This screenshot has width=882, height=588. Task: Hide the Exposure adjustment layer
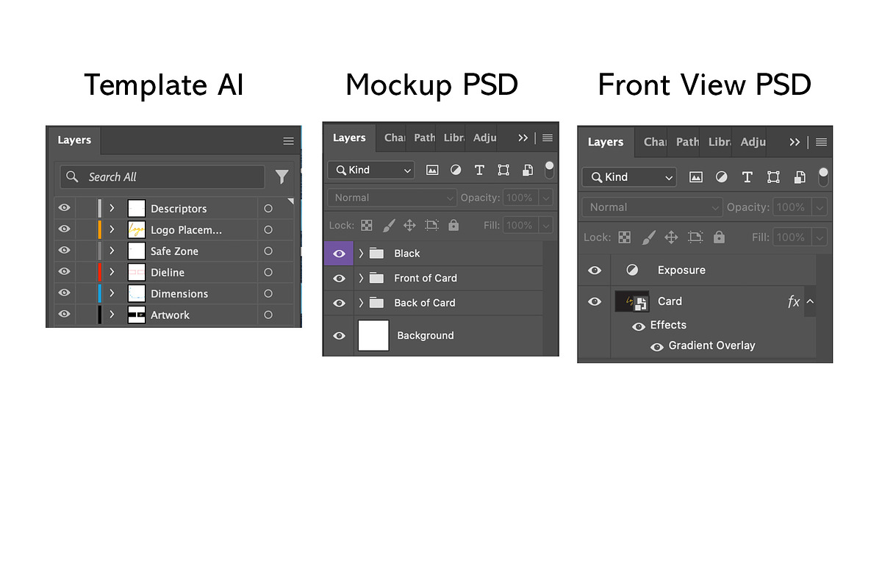pos(595,270)
